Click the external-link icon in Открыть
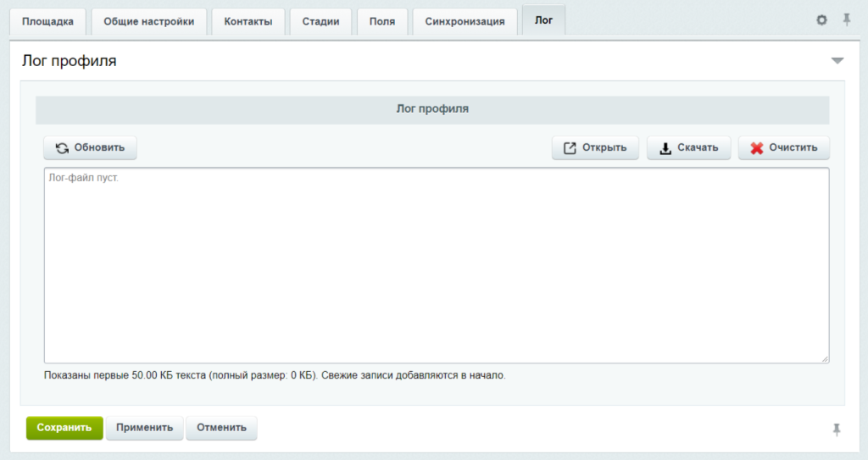This screenshot has width=868, height=460. (x=570, y=147)
